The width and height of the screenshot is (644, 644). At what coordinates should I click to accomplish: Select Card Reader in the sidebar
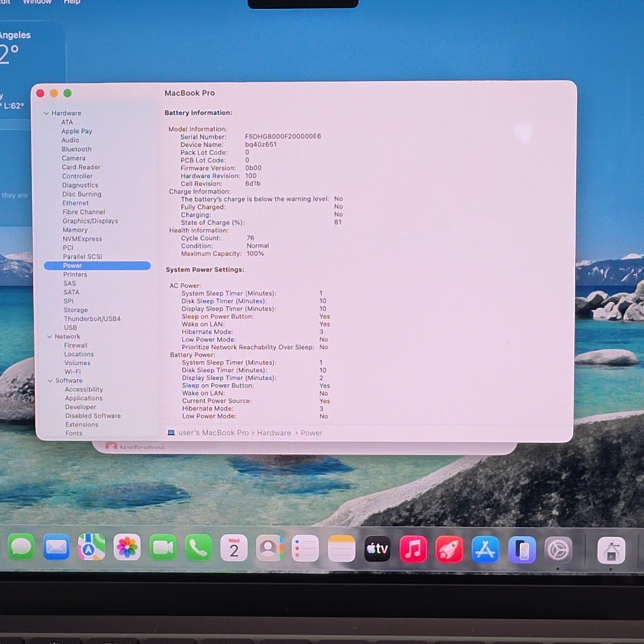point(81,167)
